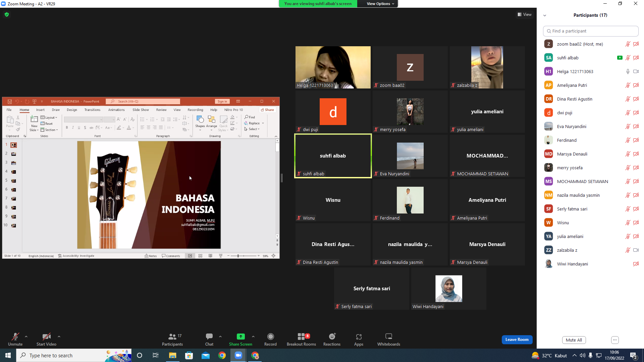
Task: Switch to Slide Sorter view icon
Action: click(x=200, y=256)
